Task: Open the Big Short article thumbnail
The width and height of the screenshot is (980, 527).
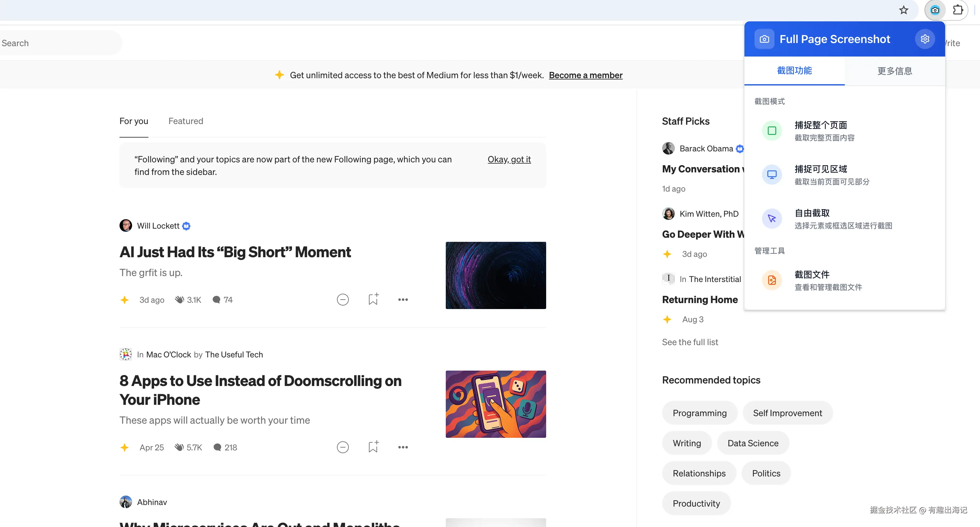Action: pyautogui.click(x=496, y=275)
